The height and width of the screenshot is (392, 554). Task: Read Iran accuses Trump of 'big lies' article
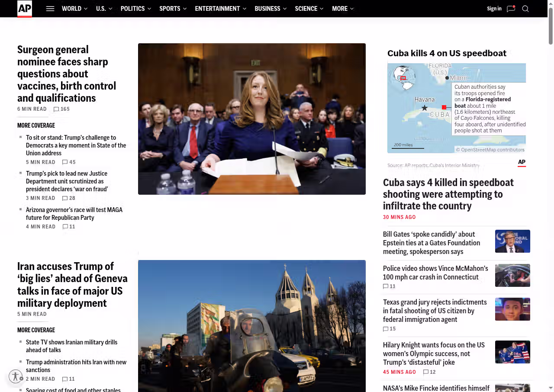coord(72,284)
